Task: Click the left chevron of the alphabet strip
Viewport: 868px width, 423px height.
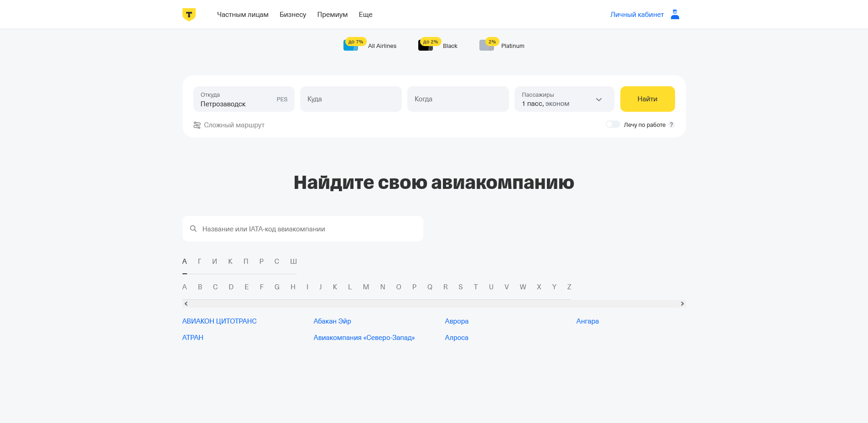Action: (x=186, y=303)
